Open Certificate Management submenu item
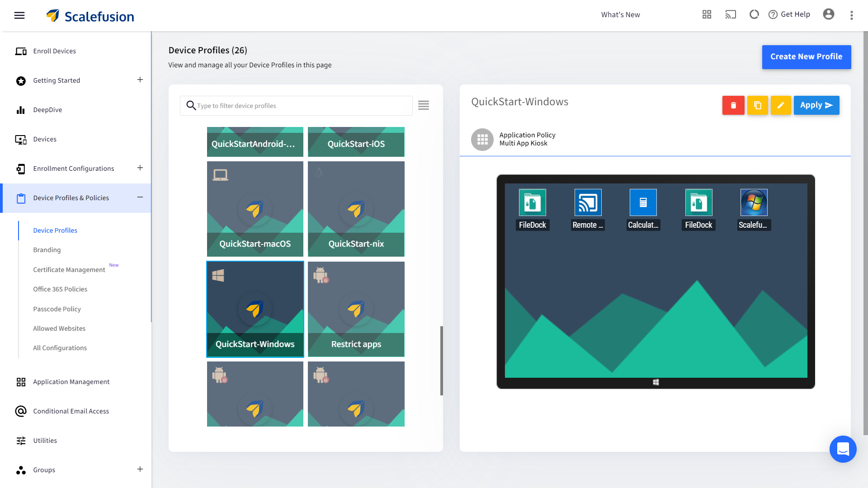This screenshot has width=868, height=488. pos(69,270)
